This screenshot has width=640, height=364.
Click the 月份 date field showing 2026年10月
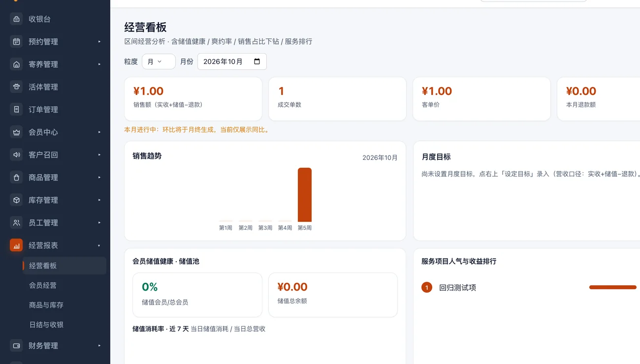[232, 61]
